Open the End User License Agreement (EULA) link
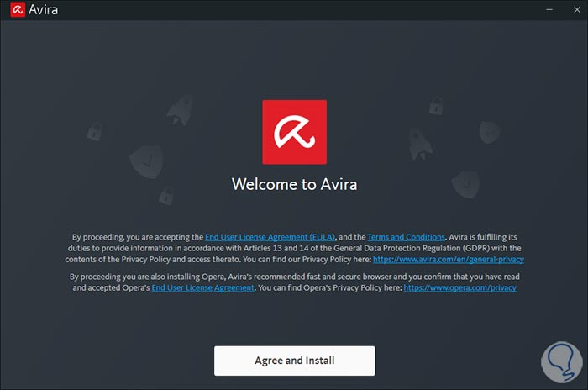This screenshot has width=588, height=390. pos(270,237)
